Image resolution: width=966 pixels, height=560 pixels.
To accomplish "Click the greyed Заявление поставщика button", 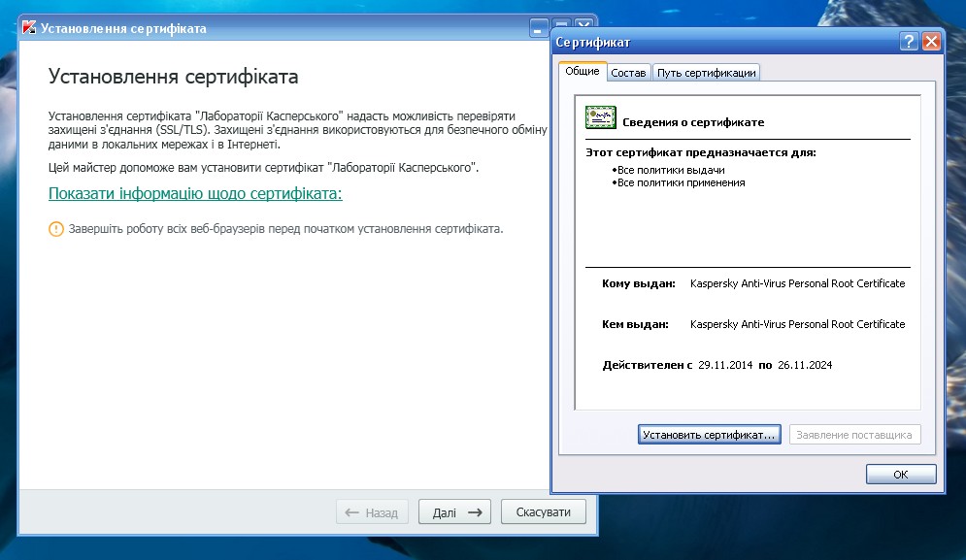I will pos(854,435).
